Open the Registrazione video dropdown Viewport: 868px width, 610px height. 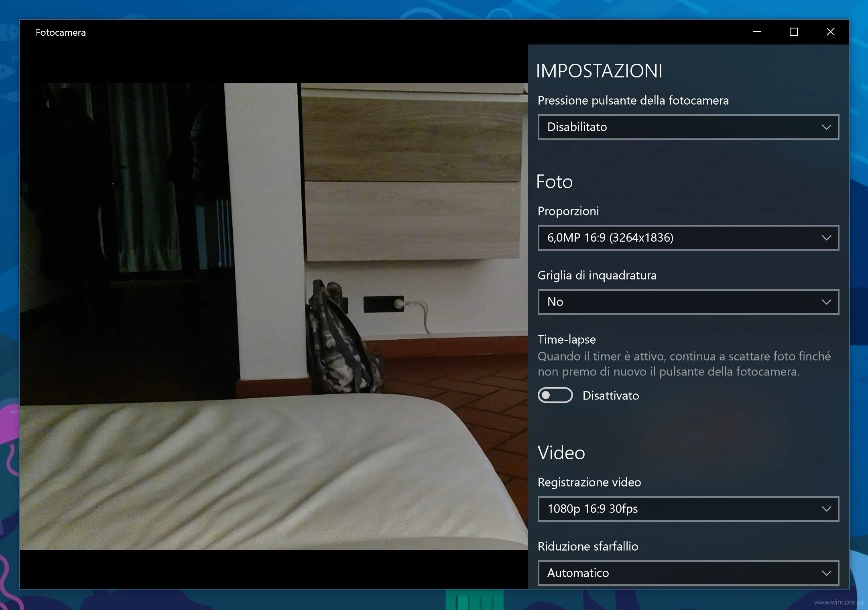click(x=688, y=509)
